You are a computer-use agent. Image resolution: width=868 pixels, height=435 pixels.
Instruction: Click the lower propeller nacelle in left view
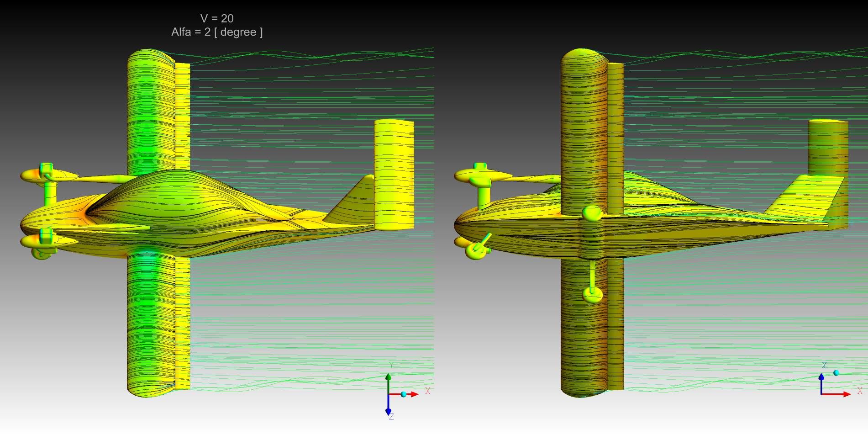pyautogui.click(x=43, y=241)
